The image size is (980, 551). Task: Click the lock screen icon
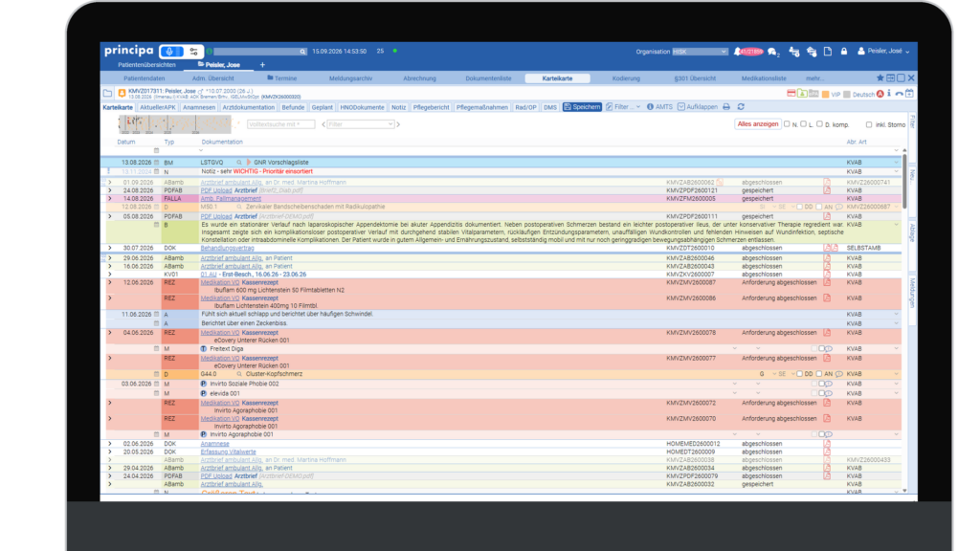pos(844,52)
